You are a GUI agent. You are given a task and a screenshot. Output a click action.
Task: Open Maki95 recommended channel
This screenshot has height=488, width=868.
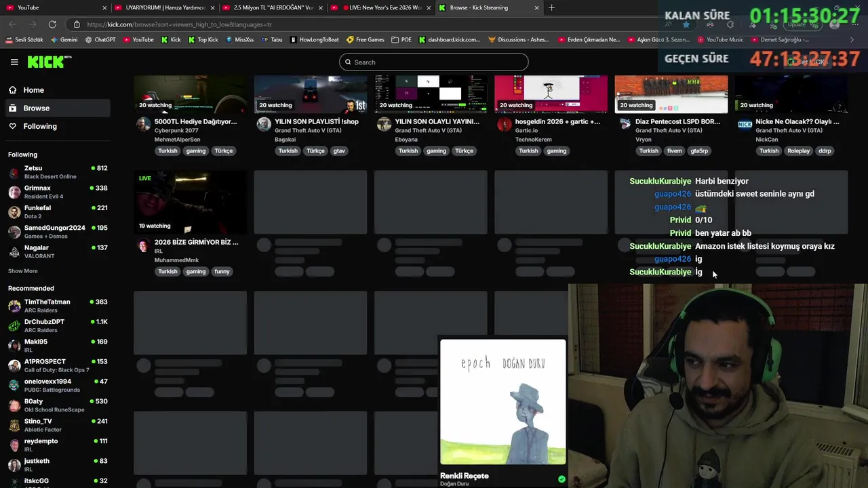click(x=58, y=346)
